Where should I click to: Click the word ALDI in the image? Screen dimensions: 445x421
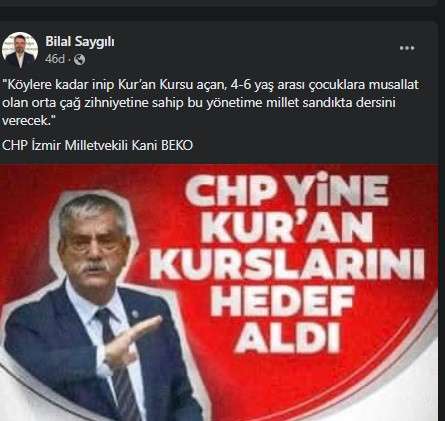point(287,337)
